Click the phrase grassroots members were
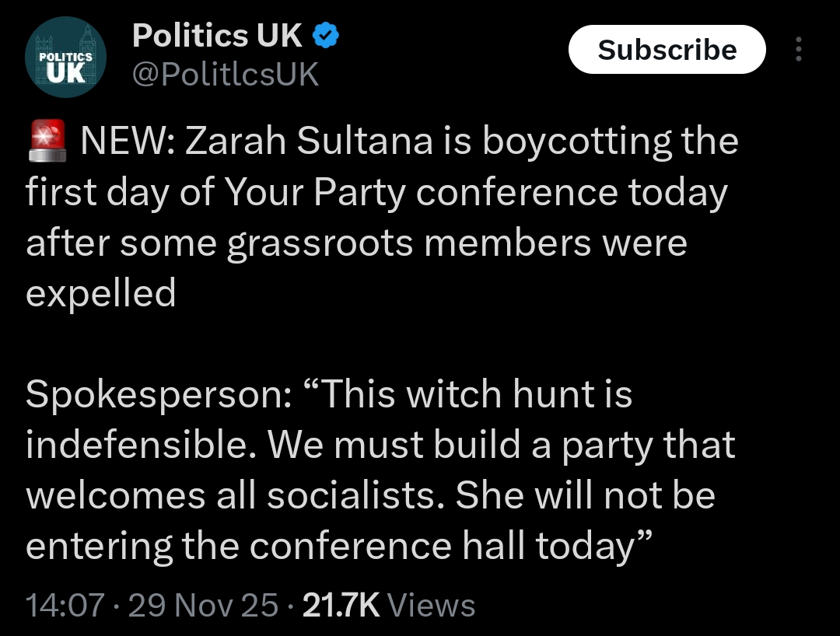This screenshot has width=840, height=636. 457,243
